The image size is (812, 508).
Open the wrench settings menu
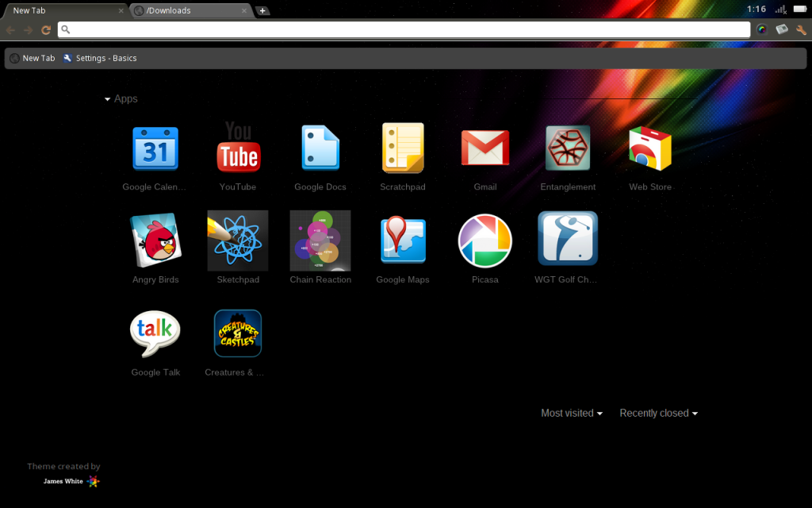tap(801, 29)
